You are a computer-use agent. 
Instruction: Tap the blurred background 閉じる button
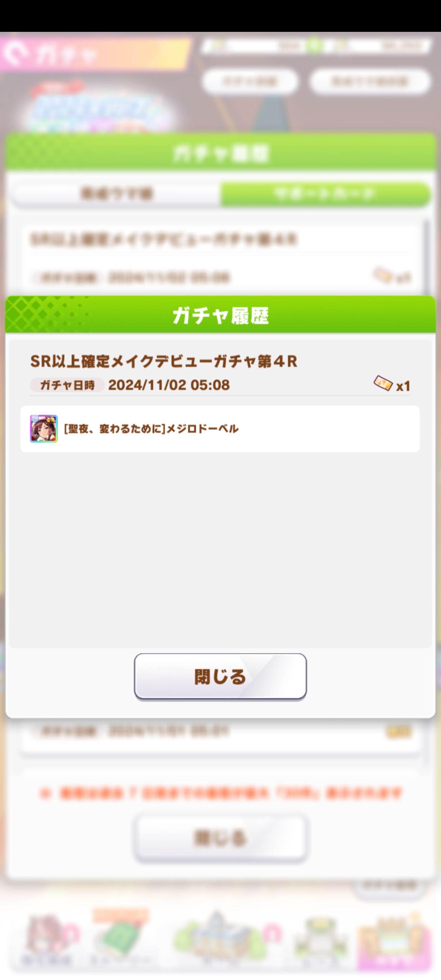(220, 837)
